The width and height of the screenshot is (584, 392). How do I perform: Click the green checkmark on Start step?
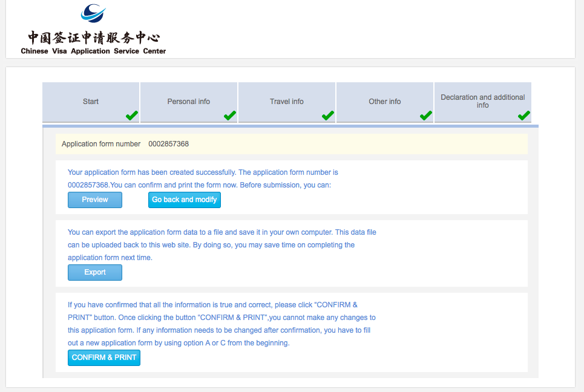tap(132, 116)
